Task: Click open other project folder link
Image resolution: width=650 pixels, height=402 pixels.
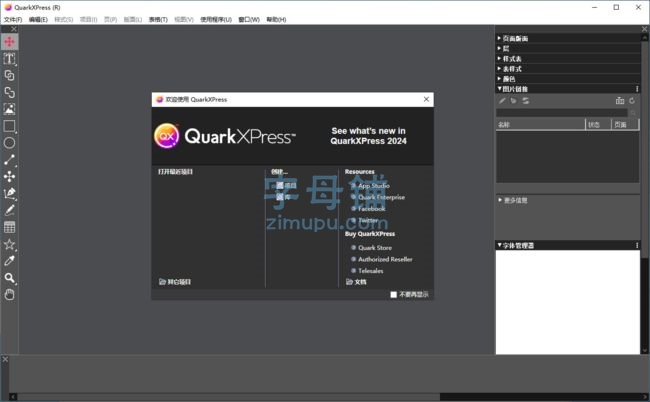Action: [x=175, y=282]
